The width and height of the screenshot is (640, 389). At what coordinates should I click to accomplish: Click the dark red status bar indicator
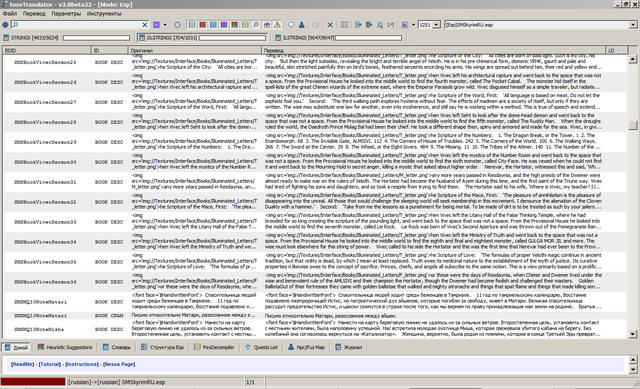click(33, 382)
